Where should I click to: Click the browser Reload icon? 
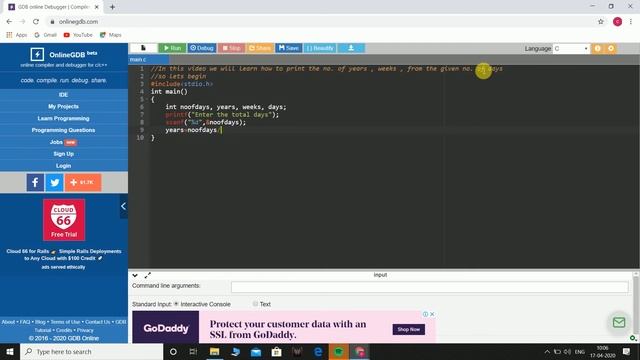tap(36, 22)
